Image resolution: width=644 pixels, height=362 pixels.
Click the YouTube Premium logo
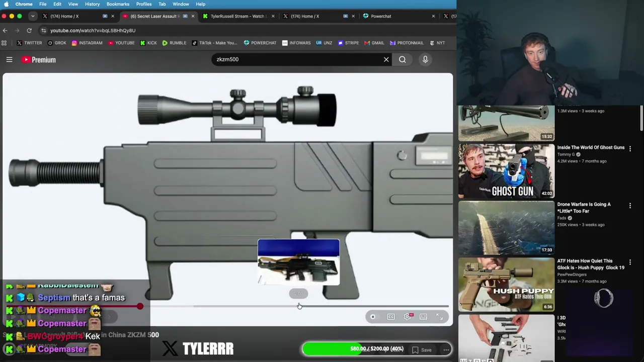pyautogui.click(x=39, y=60)
